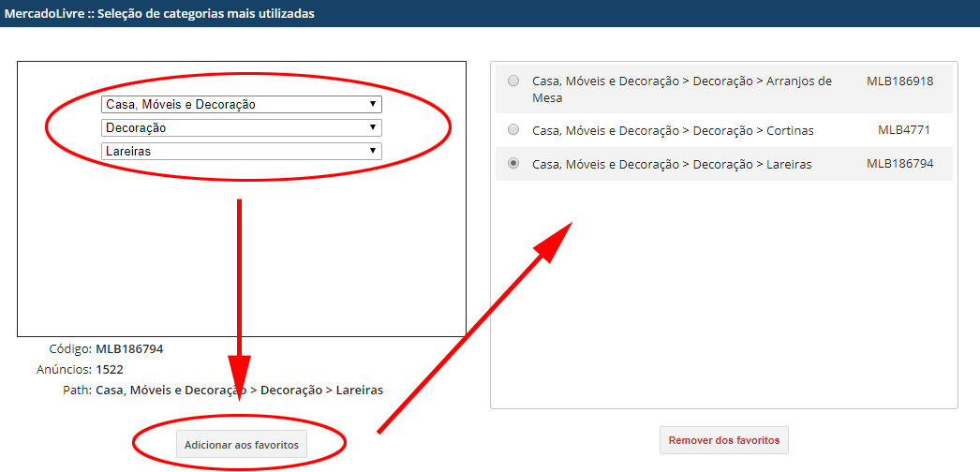Screen dimensions: 980x472
Task: Click 'Remover dos favoritos' button
Action: pos(723,440)
